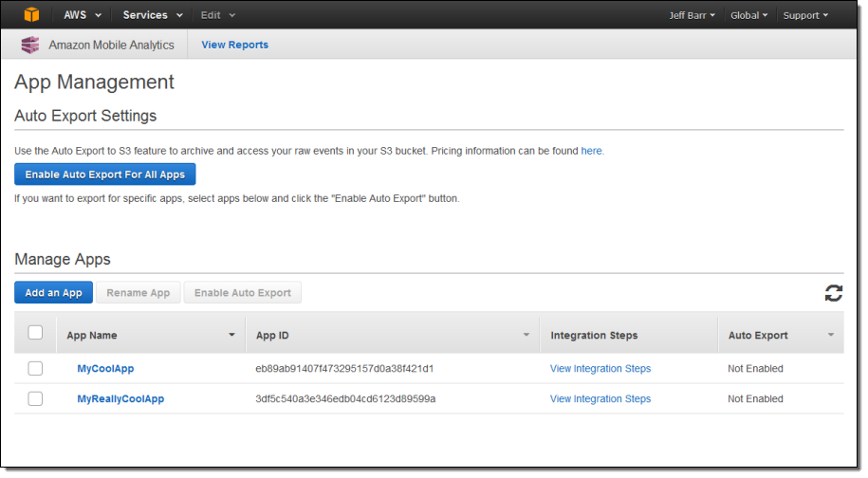Open the Support menu

pos(804,15)
